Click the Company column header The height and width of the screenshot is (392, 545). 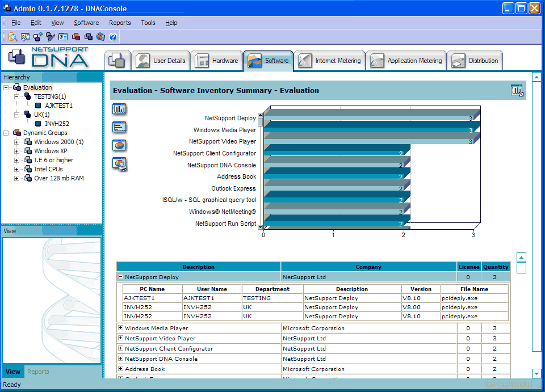click(x=368, y=267)
